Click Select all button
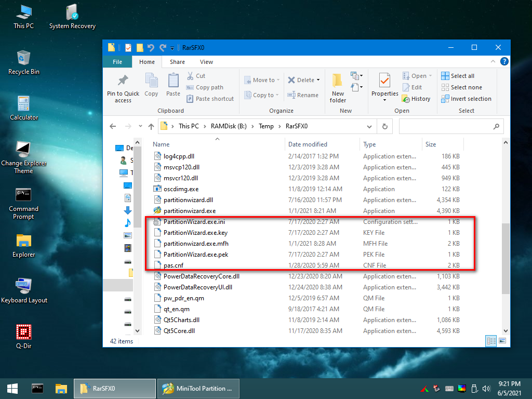The image size is (532, 399). pyautogui.click(x=458, y=76)
